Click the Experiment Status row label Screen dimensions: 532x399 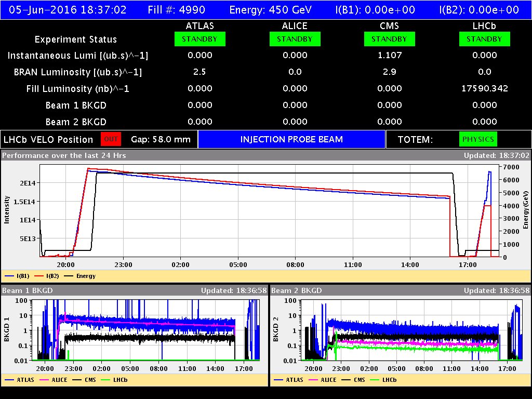[x=76, y=39]
